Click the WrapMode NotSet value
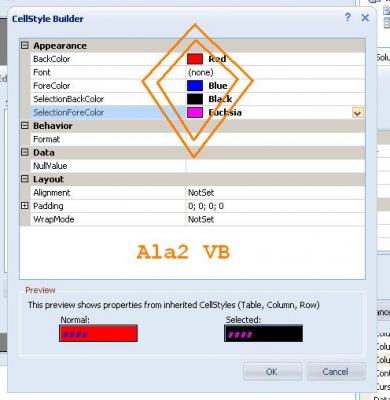 (x=201, y=219)
